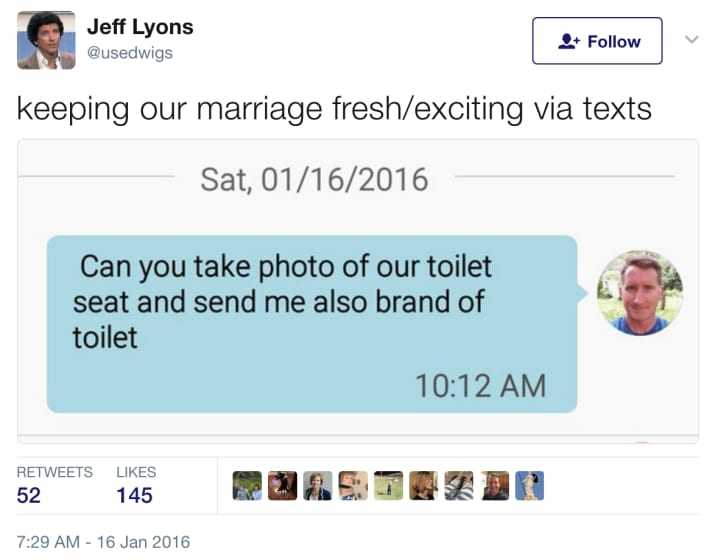Screen dimensions: 715x560
Task: Open the seventh liker avatar thumbnail
Action: click(459, 486)
